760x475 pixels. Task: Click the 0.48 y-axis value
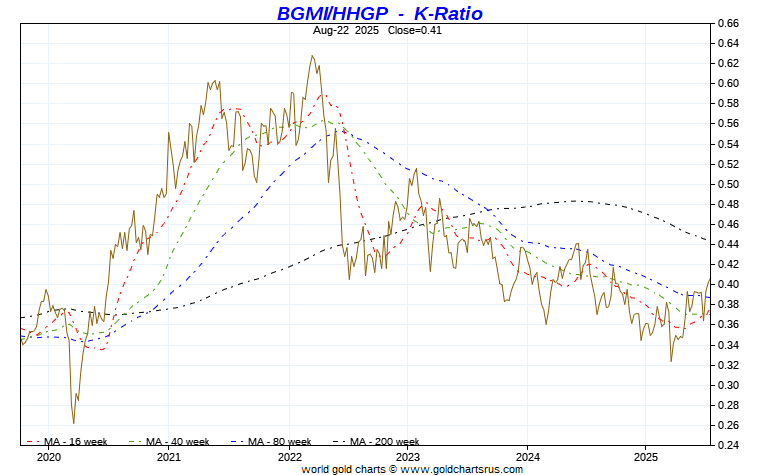[728, 205]
